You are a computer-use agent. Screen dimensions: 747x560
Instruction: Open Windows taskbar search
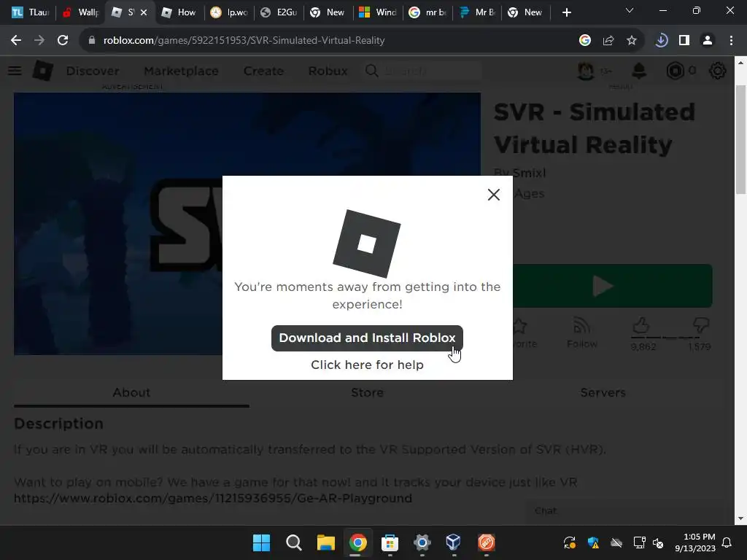coord(293,542)
